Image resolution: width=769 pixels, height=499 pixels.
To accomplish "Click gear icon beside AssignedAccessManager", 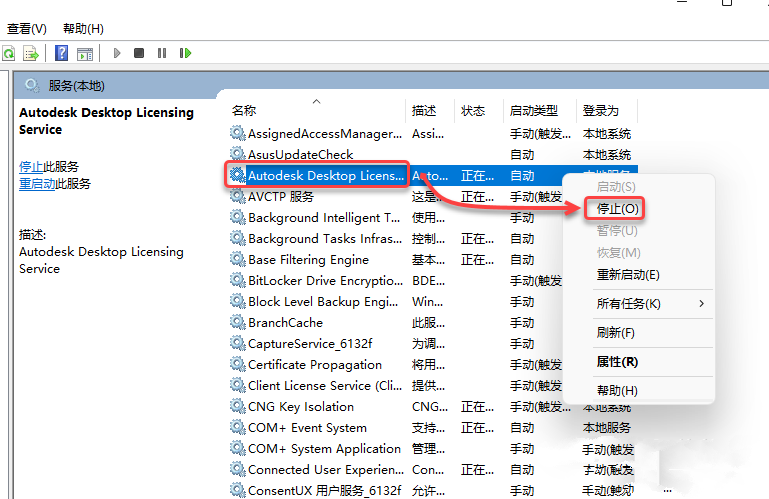I will 238,133.
